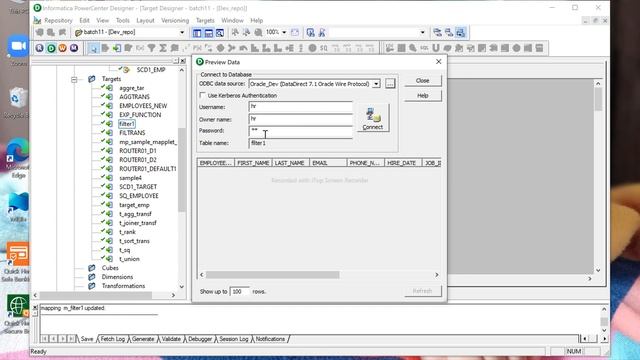The width and height of the screenshot is (640, 360).
Task: Click the ... browse button for ODBC source
Action: (x=390, y=84)
